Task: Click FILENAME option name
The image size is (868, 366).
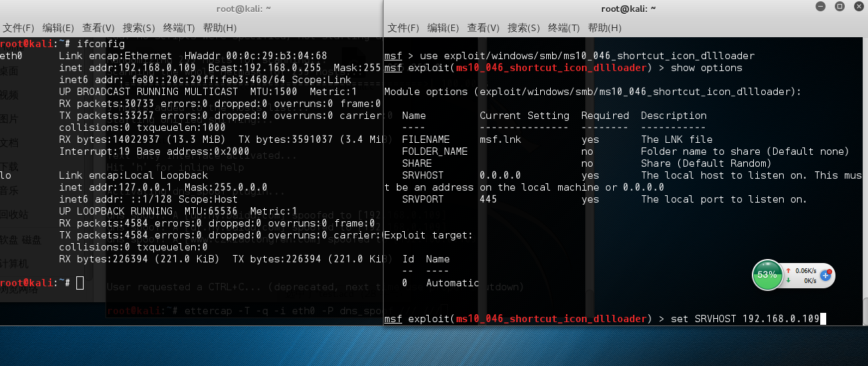Action: (x=426, y=139)
